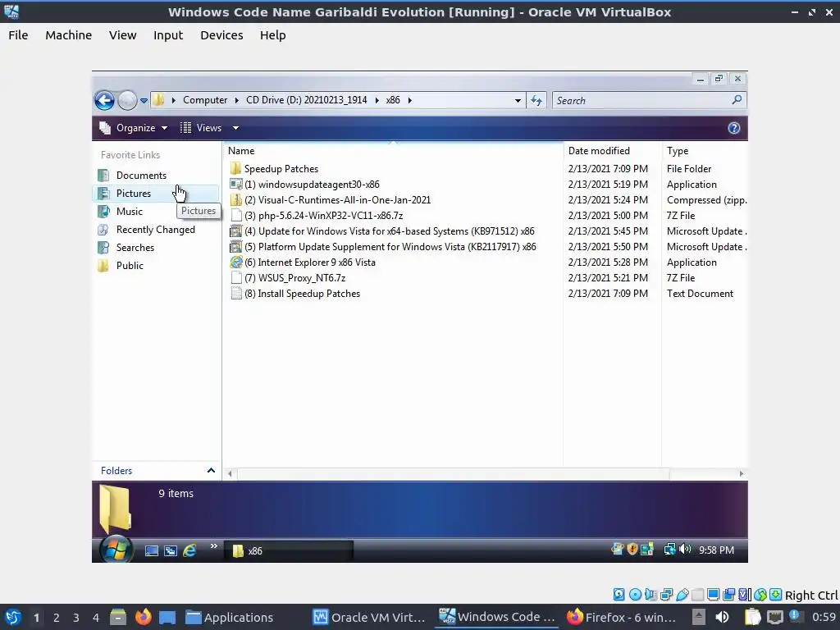Expand arrow after x86 in breadcrumb
This screenshot has height=630, width=840.
[x=410, y=100]
